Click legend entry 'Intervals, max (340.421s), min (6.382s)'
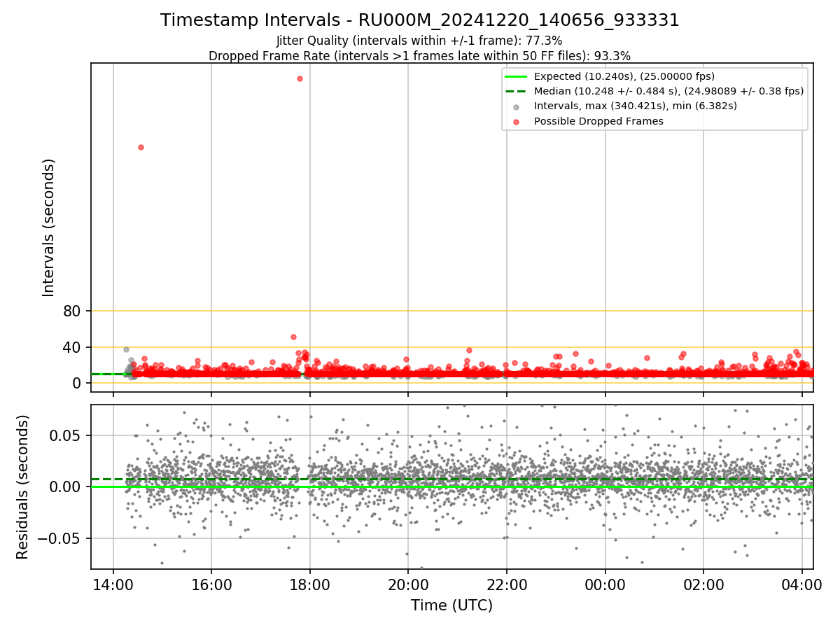 click(635, 106)
